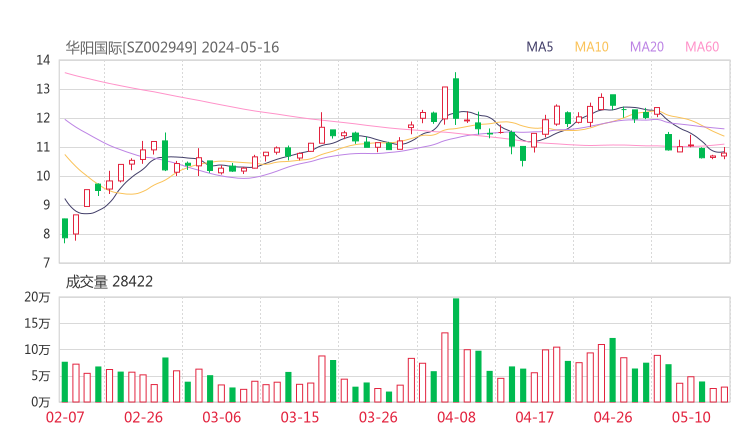Click the price axis label 14
The width and height of the screenshot is (740, 440).
(43, 60)
